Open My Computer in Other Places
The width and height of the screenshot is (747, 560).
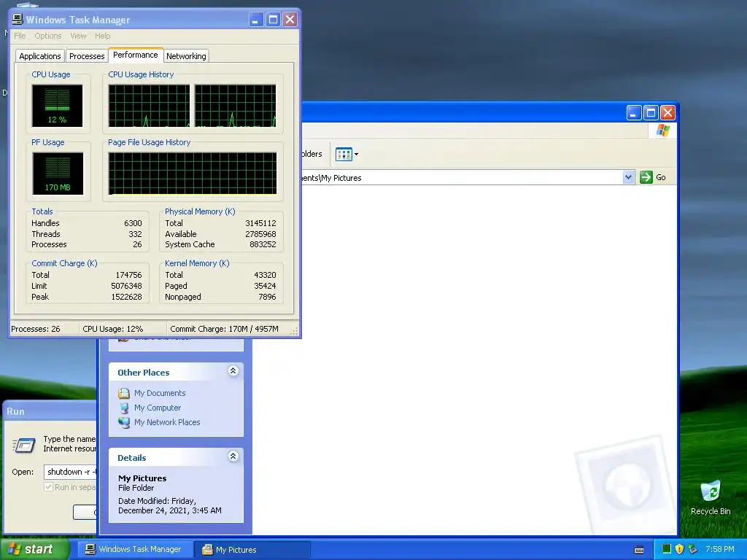click(x=158, y=408)
